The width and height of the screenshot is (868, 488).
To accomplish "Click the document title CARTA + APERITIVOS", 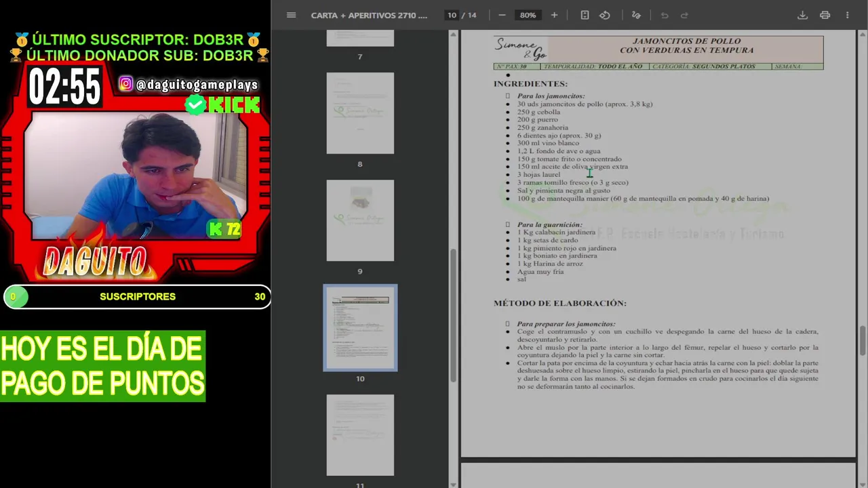I will click(x=369, y=15).
